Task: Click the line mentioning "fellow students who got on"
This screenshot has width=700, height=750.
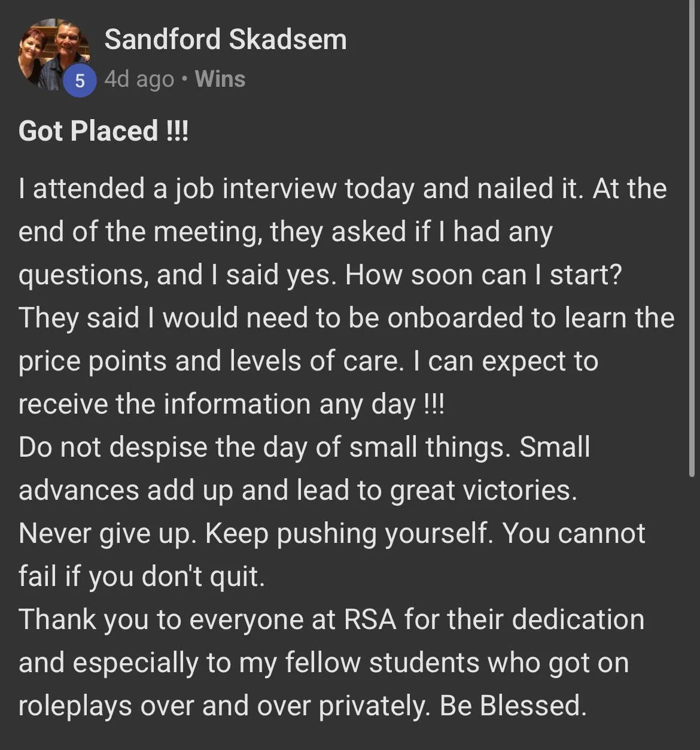Action: [324, 663]
